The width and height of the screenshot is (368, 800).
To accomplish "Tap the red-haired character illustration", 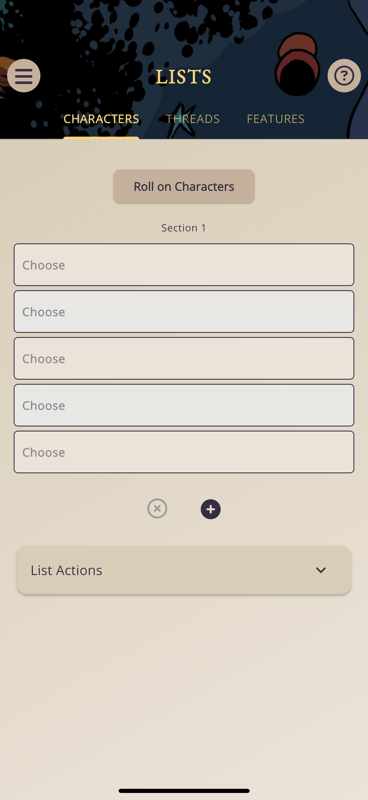I will pos(298,65).
